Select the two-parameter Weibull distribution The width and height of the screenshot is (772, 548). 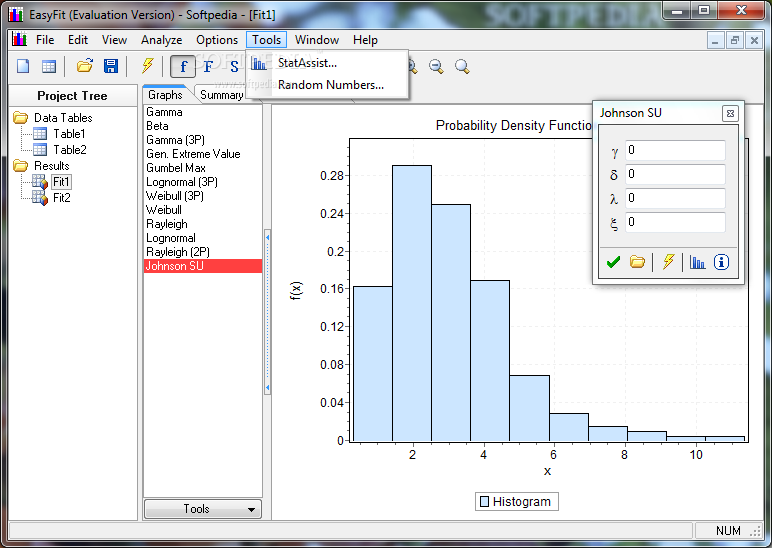click(x=202, y=210)
